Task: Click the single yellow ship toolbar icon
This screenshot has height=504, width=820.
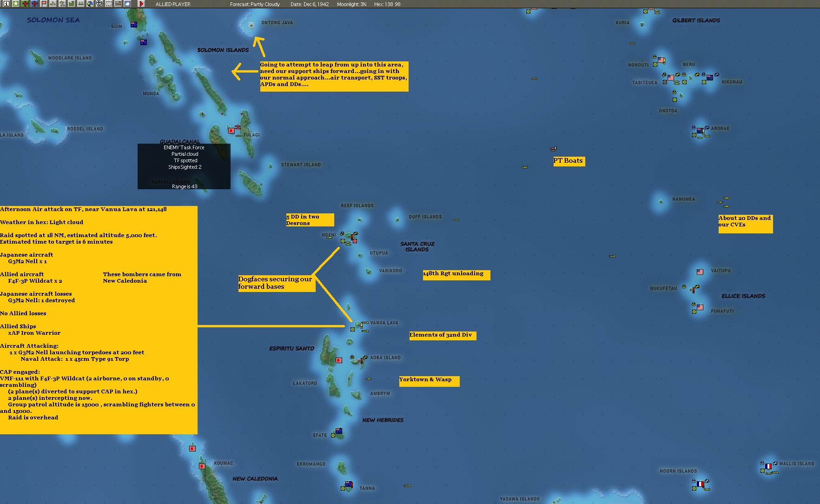Action: pyautogui.click(x=53, y=4)
